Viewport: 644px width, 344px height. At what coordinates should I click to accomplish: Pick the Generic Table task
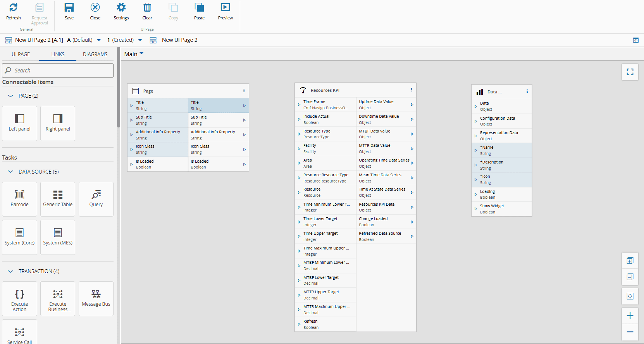(x=58, y=199)
